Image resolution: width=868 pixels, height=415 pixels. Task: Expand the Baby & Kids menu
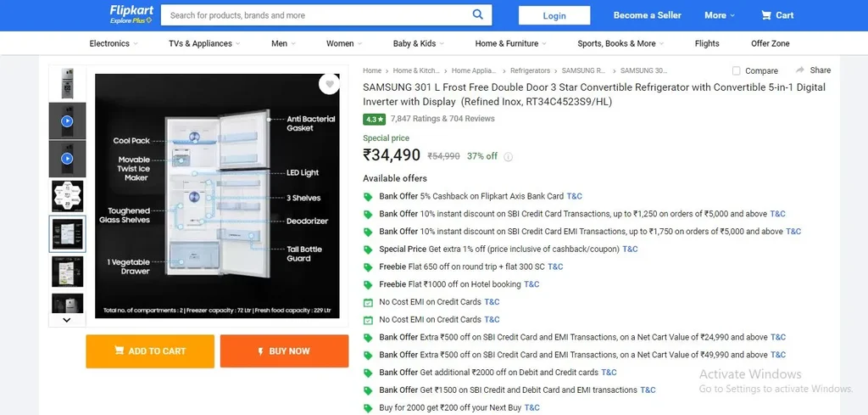(419, 43)
